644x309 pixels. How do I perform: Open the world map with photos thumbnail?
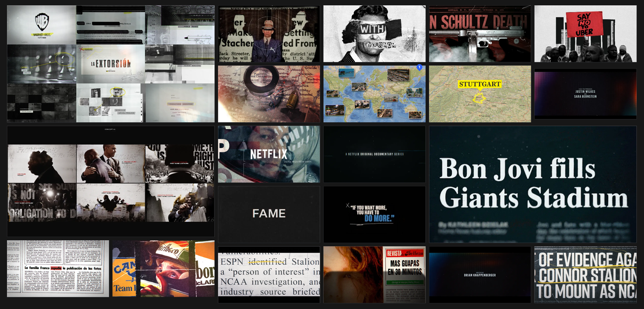point(374,94)
